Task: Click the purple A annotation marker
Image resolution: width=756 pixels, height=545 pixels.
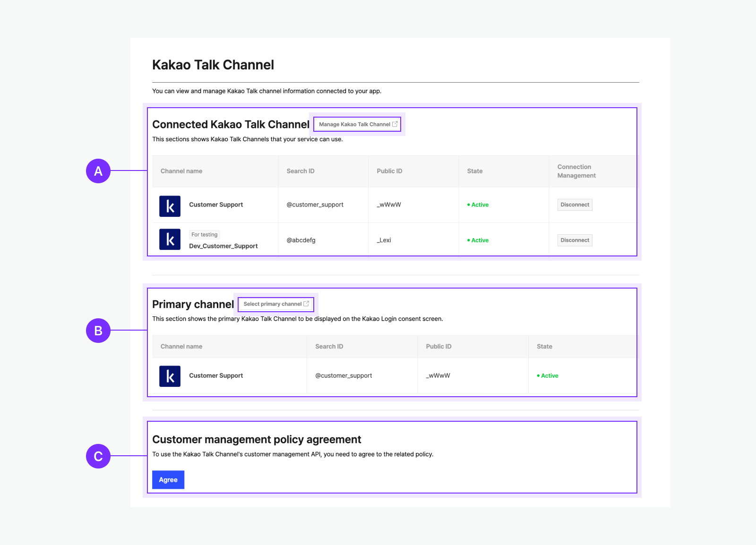Action: [x=98, y=171]
